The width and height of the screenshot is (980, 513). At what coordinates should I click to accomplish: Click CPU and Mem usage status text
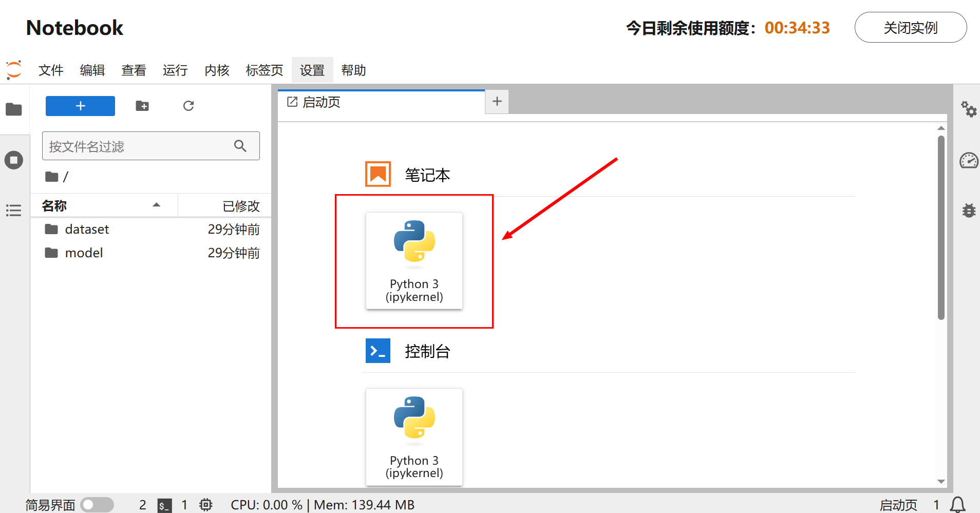coord(323,505)
